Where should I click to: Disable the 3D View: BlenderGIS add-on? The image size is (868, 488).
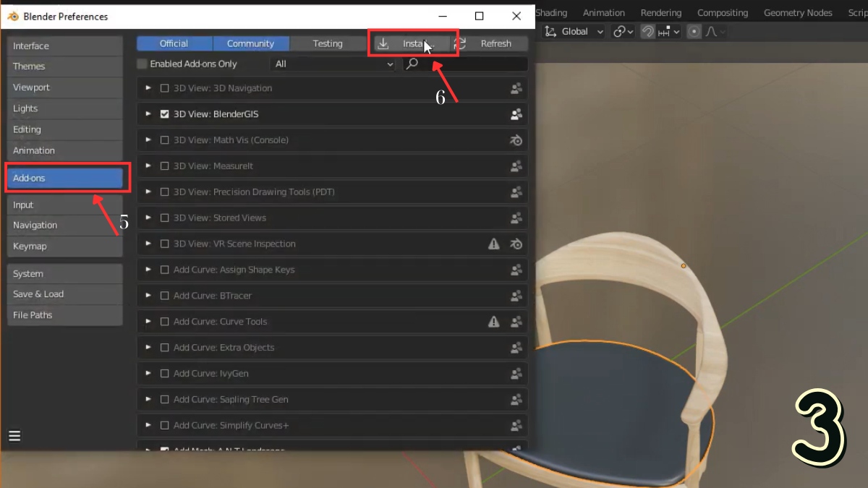(164, 114)
